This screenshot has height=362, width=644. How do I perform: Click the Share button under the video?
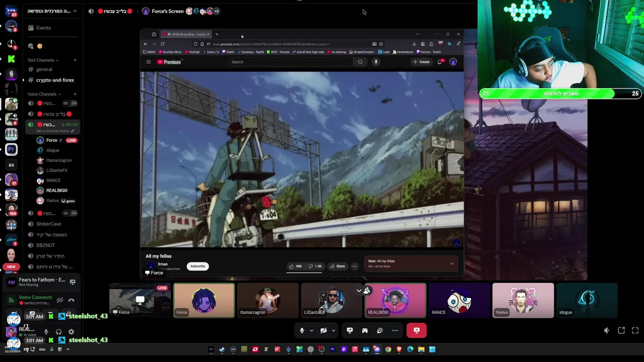337,266
